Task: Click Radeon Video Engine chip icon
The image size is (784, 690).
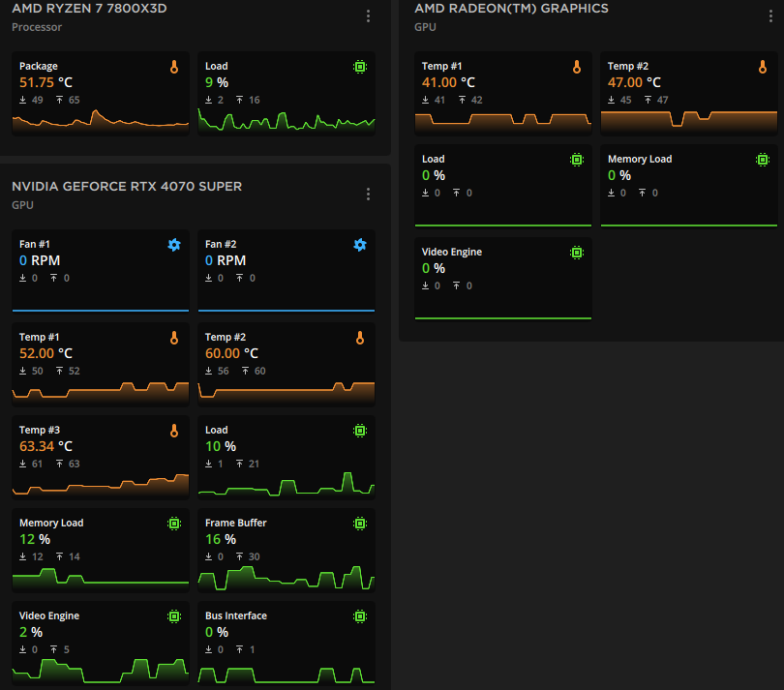Action: [577, 253]
